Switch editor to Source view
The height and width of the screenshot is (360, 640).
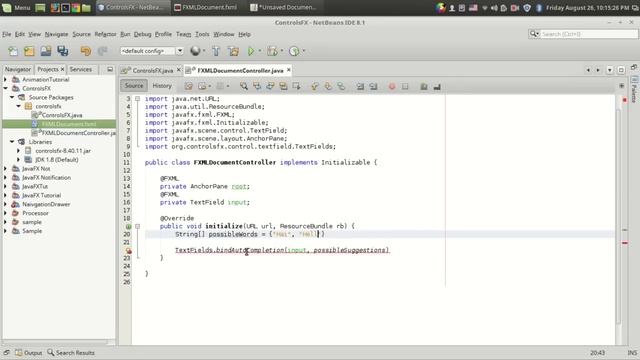(134, 86)
